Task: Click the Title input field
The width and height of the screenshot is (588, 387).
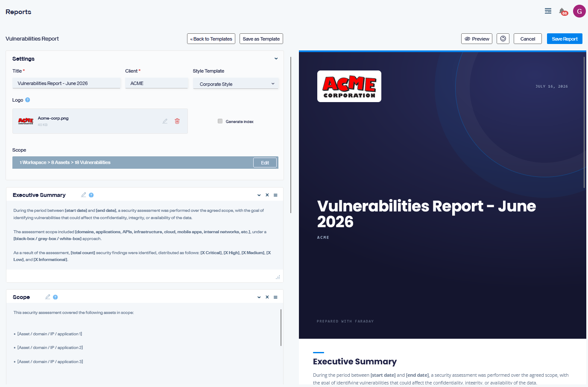Action: 67,83
